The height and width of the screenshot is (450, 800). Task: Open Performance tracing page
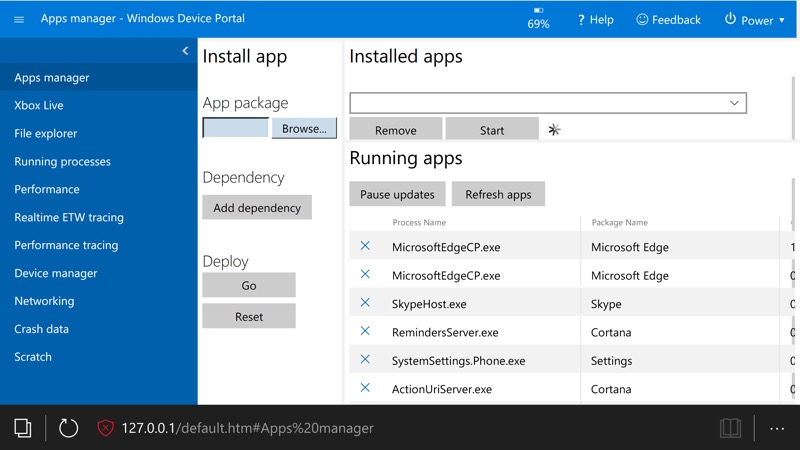click(66, 245)
